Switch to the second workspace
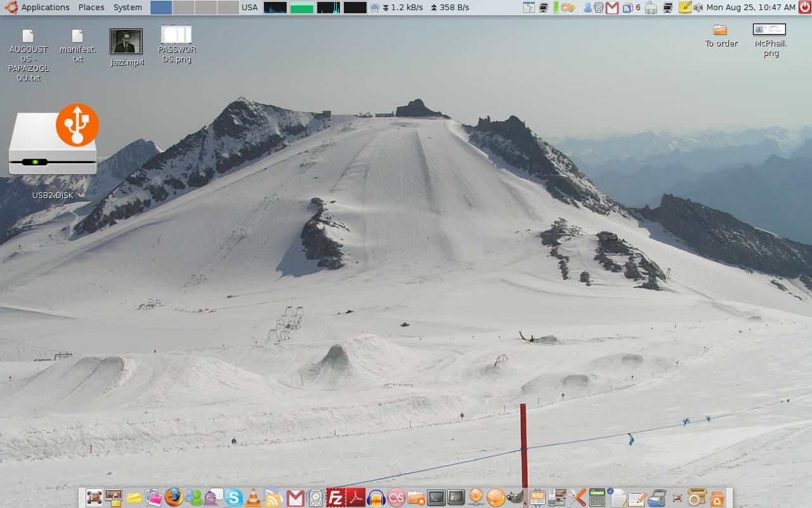Screen dimensions: 812x508 (183, 8)
